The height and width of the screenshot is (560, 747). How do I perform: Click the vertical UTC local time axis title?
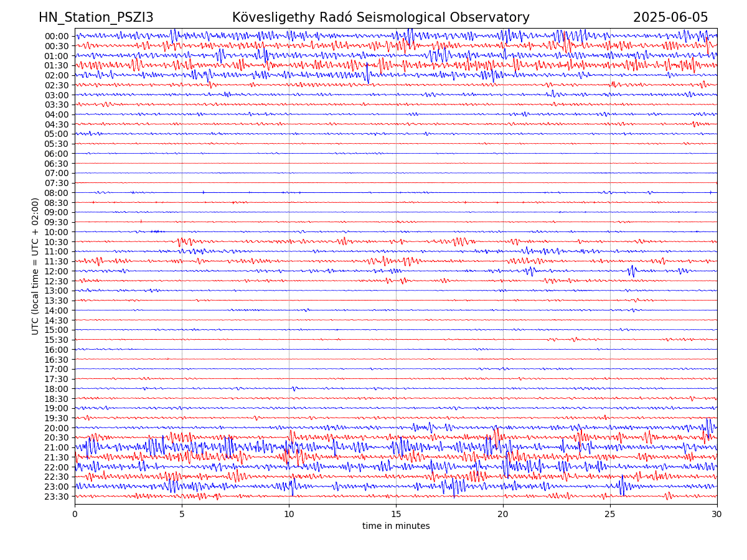(x=35, y=266)
